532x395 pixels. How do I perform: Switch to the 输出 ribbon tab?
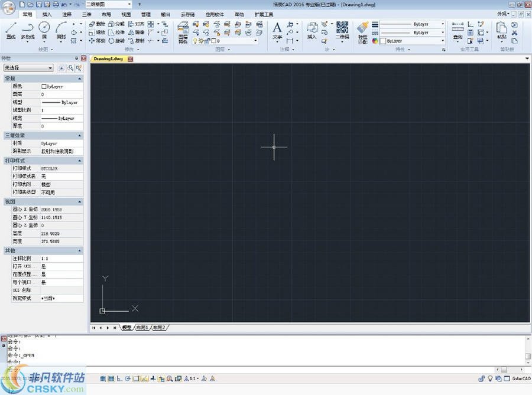pyautogui.click(x=166, y=15)
